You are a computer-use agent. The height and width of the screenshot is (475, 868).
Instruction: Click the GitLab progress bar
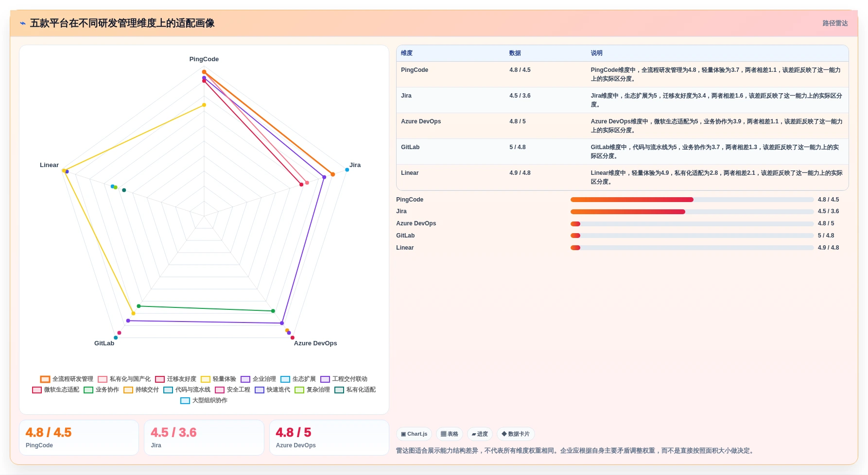pos(692,236)
